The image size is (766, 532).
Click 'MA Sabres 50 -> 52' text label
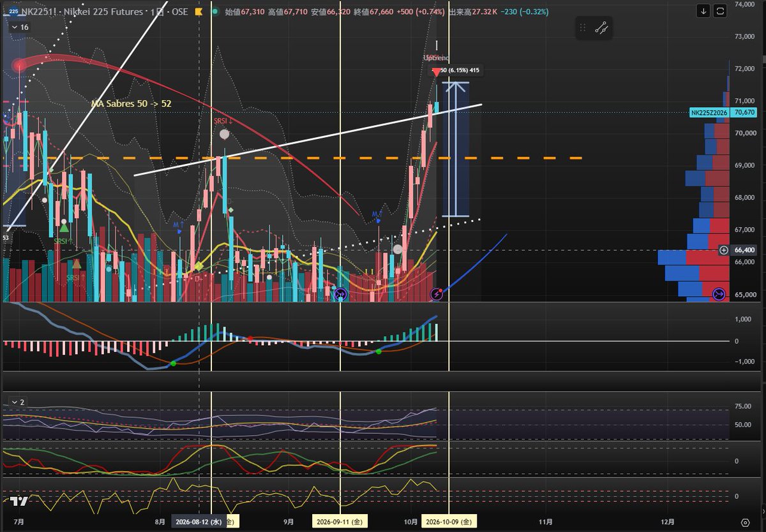(130, 103)
